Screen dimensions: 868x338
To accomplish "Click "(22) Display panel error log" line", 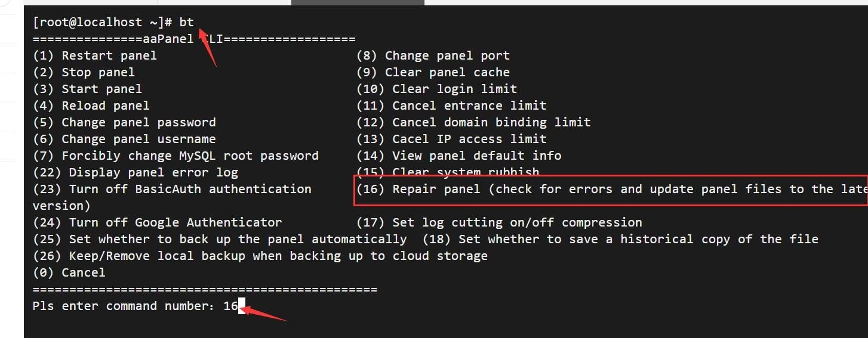I will [x=135, y=172].
